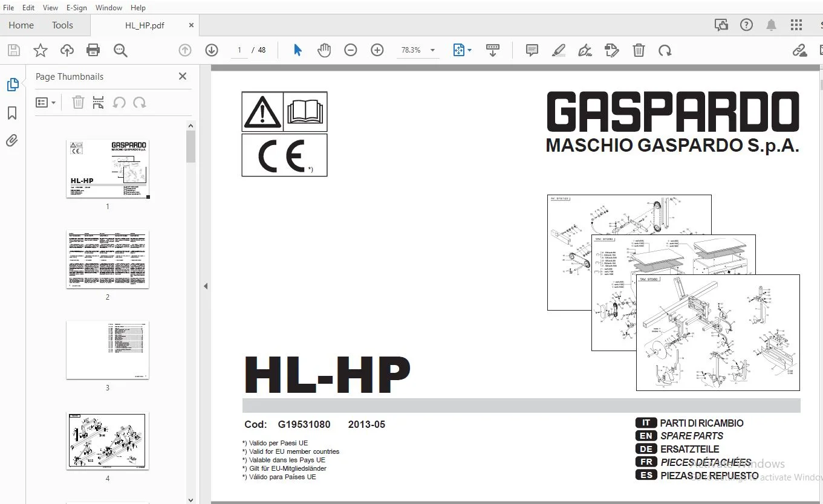The width and height of the screenshot is (823, 504).
Task: Save the PDF file
Action: [13, 51]
